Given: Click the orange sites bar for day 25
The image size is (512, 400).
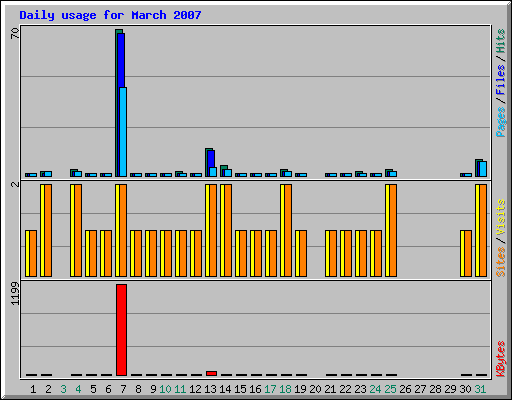Looking at the screenshot, I should coord(393,230).
